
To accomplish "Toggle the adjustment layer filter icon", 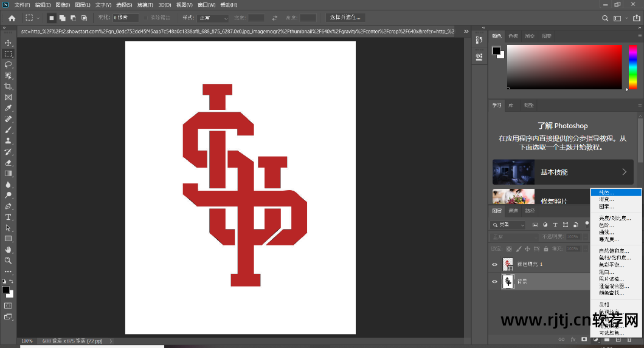I will coord(545,225).
